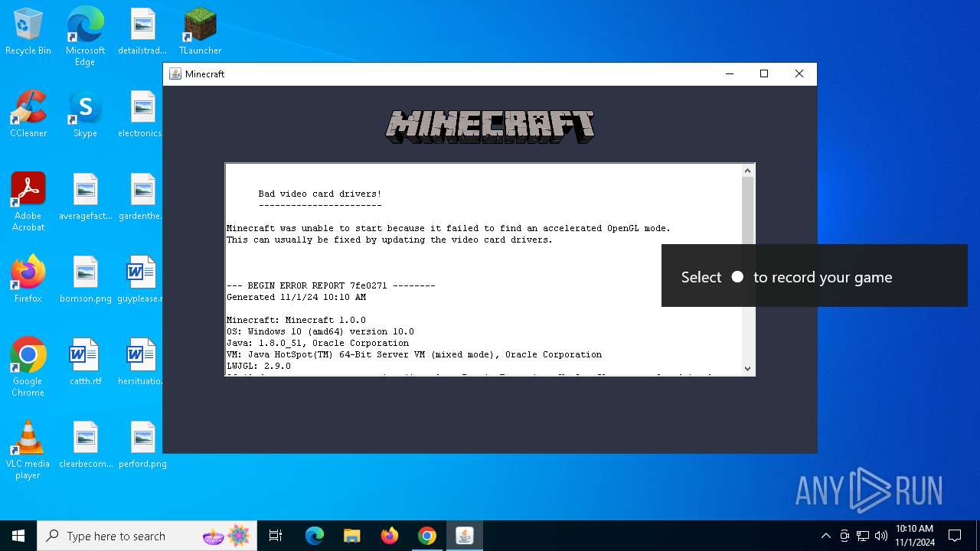The width and height of the screenshot is (980, 551).
Task: Select the clearbecom image file icon
Action: click(85, 445)
